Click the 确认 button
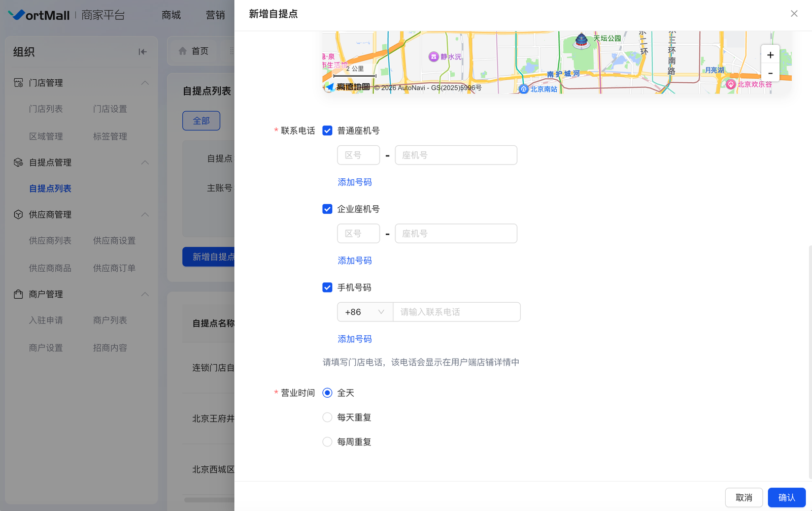 [786, 497]
